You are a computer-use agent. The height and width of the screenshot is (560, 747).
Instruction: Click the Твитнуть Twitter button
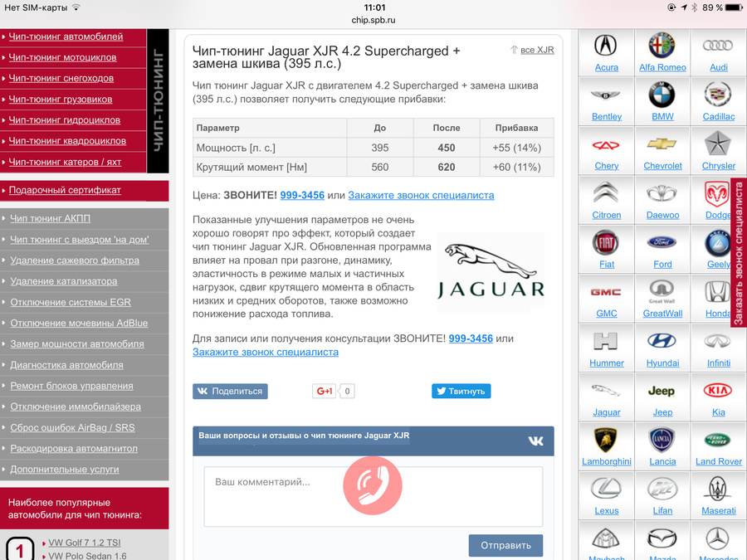(x=461, y=391)
